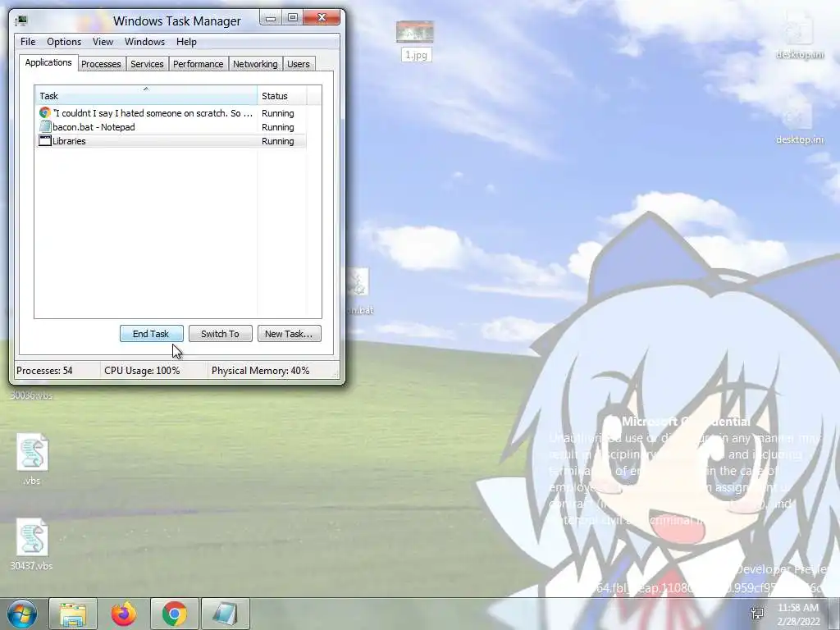Screen dimensions: 840x630
Task: Switch to the Networking tab
Action: point(255,64)
